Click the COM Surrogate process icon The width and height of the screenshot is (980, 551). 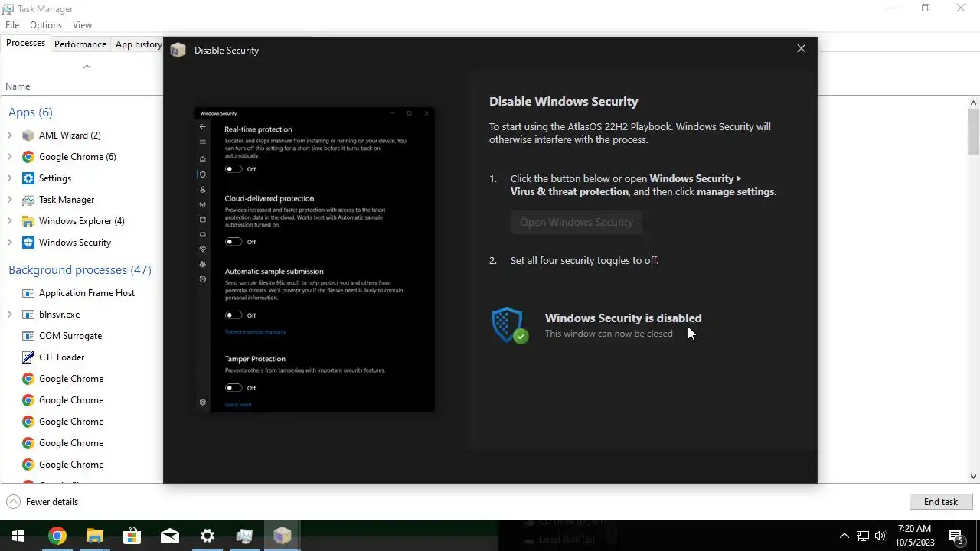pos(28,336)
